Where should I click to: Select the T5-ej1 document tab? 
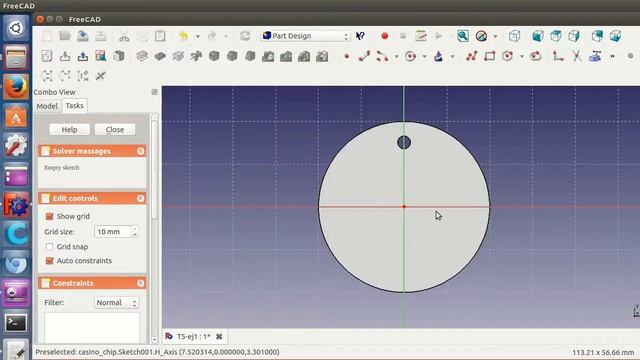click(193, 337)
